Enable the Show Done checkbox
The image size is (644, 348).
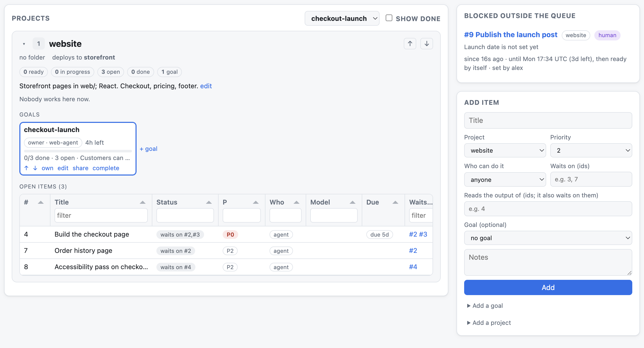(x=389, y=18)
